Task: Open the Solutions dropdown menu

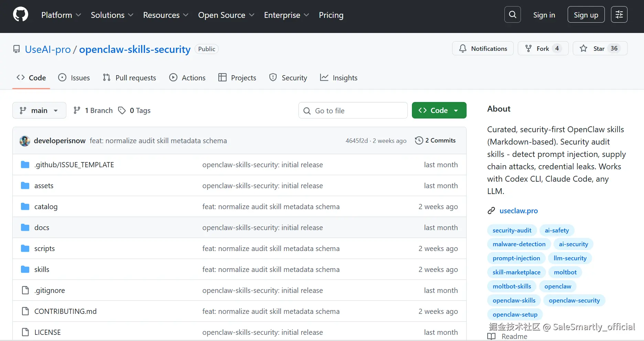Action: [x=112, y=15]
